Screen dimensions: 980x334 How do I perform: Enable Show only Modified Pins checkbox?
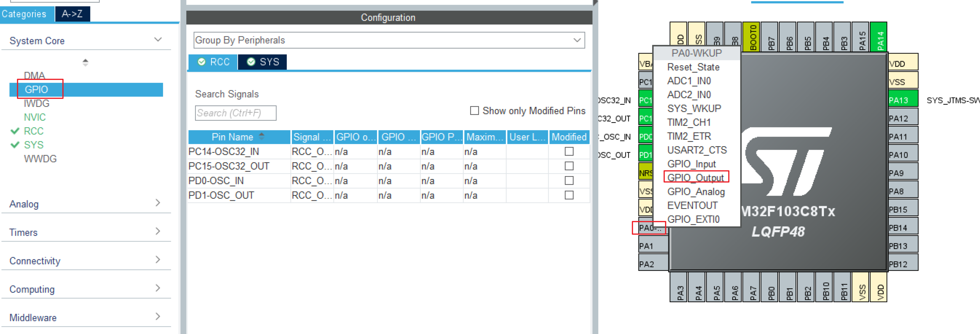[x=474, y=111]
